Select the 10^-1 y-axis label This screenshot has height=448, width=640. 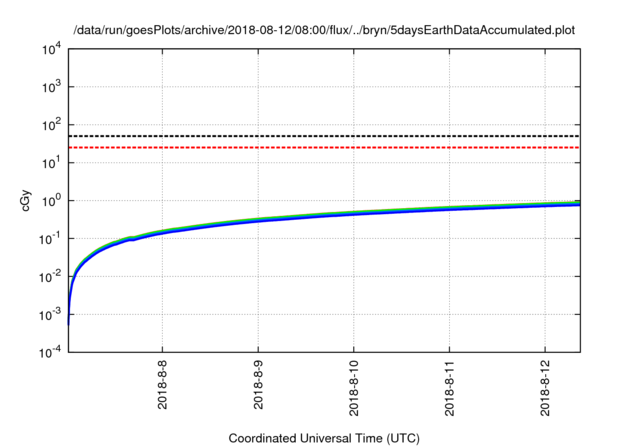pos(51,239)
